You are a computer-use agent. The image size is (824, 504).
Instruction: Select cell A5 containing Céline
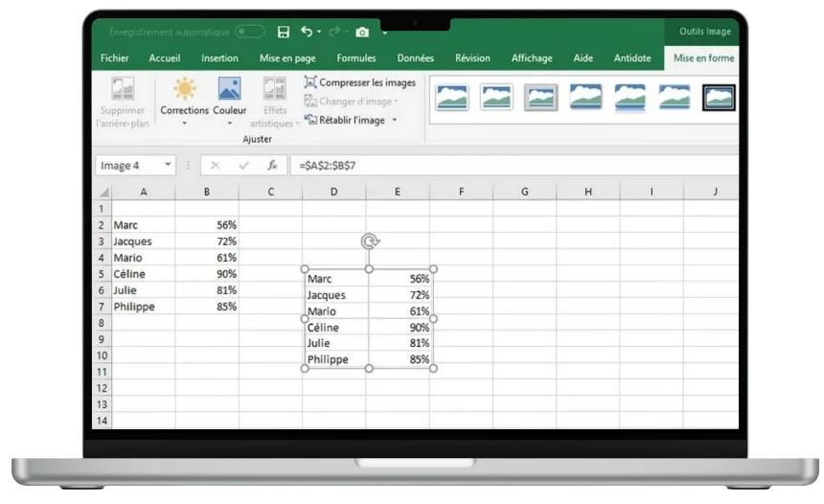(143, 274)
